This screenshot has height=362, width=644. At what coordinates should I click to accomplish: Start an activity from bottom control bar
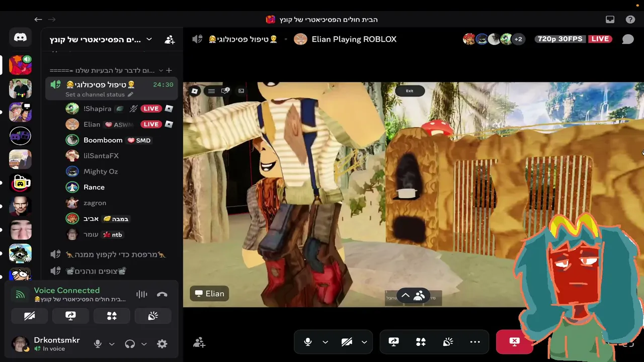pyautogui.click(x=421, y=342)
